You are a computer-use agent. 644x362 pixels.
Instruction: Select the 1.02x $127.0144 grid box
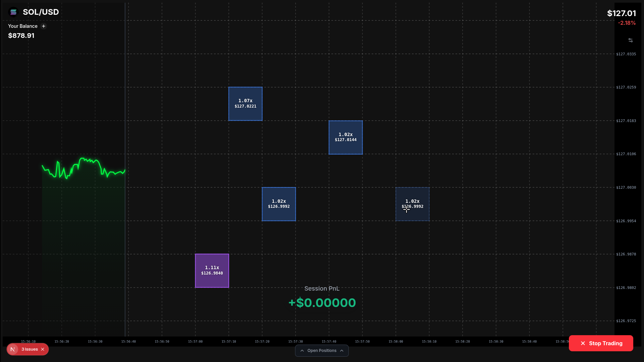pyautogui.click(x=345, y=137)
